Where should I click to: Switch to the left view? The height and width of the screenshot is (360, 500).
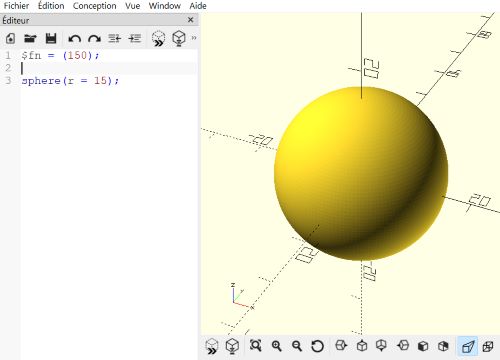click(403, 345)
